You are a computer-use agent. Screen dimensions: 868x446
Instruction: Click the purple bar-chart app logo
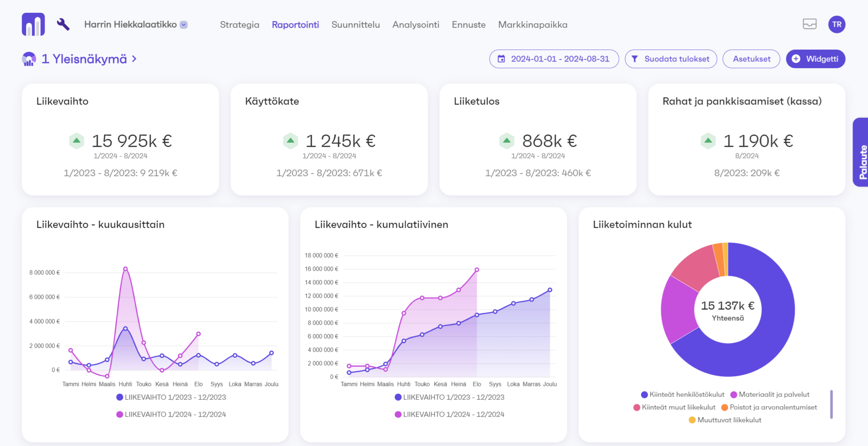(x=33, y=25)
